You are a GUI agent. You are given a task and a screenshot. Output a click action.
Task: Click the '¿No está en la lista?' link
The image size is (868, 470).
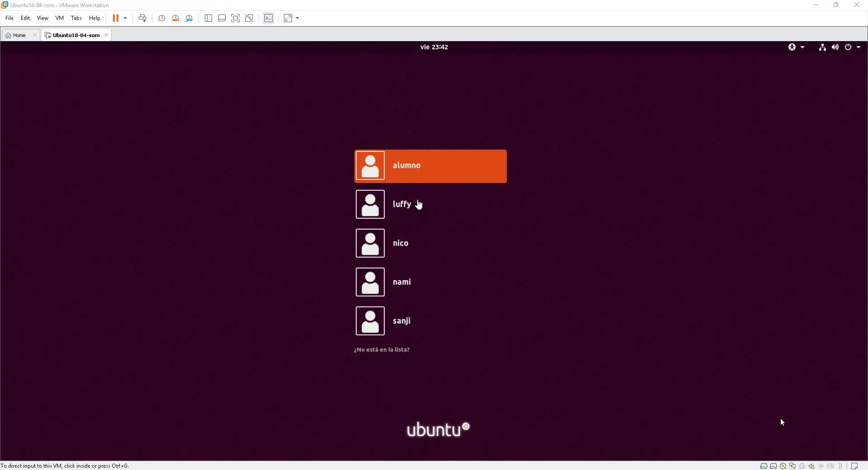coord(382,349)
